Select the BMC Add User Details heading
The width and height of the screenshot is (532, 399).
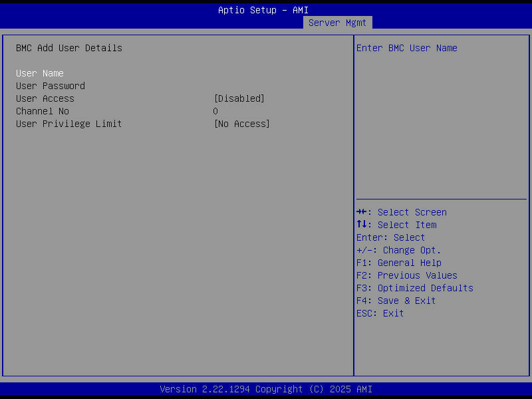tap(68, 48)
